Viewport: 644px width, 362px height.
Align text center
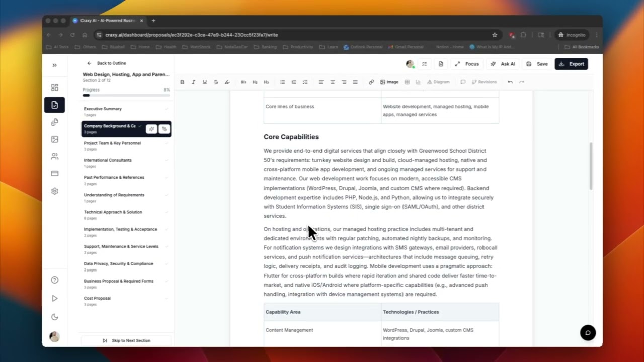tap(333, 82)
